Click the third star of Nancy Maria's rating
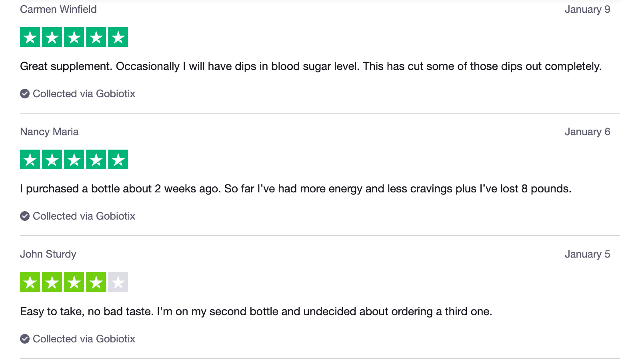The width and height of the screenshot is (636, 364). tap(74, 160)
